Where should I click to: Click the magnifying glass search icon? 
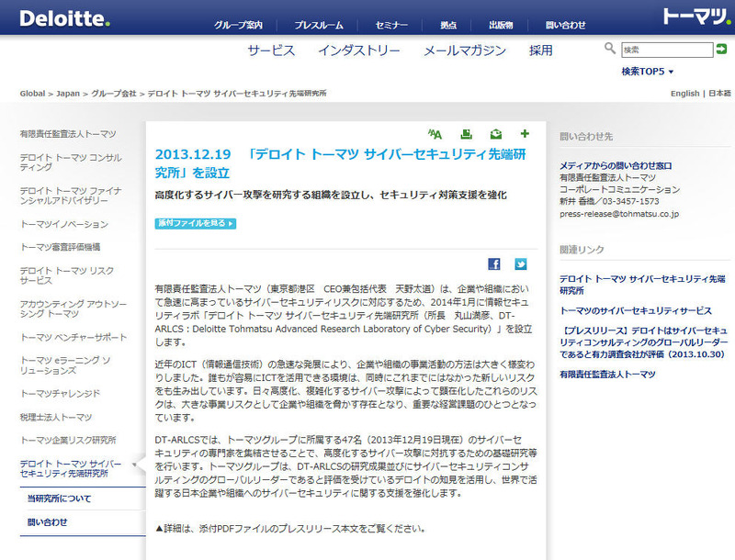pyautogui.click(x=610, y=49)
